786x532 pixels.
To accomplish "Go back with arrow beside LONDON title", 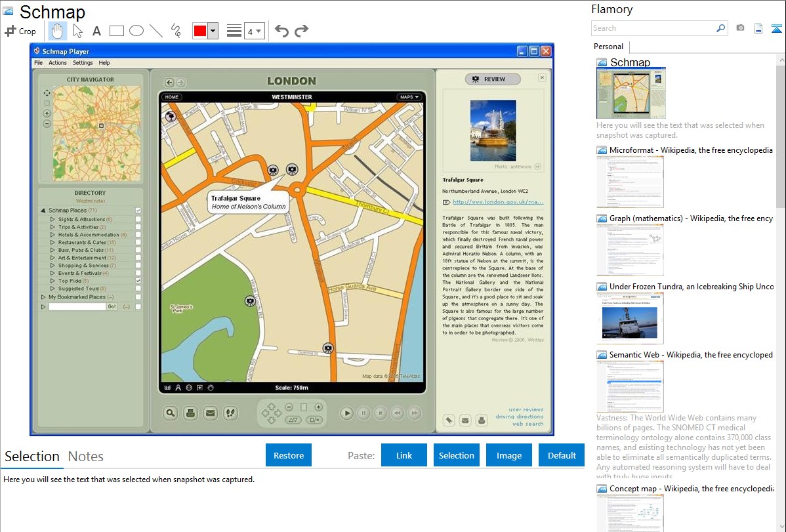I will pyautogui.click(x=169, y=82).
